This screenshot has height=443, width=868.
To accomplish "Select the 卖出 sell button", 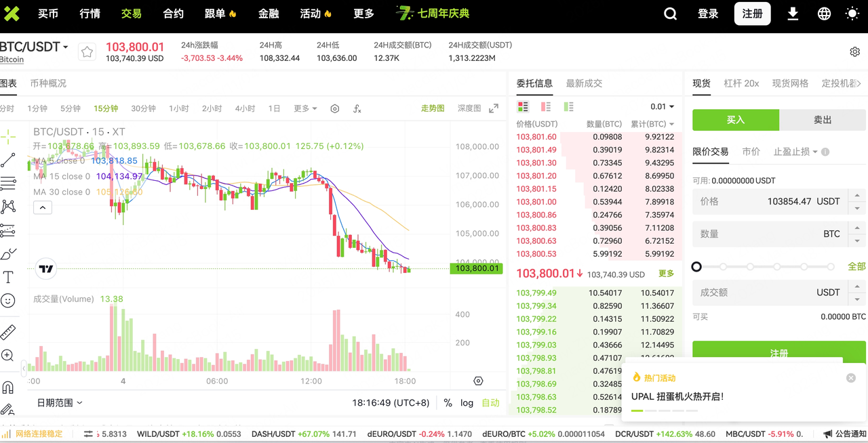I will click(x=823, y=120).
